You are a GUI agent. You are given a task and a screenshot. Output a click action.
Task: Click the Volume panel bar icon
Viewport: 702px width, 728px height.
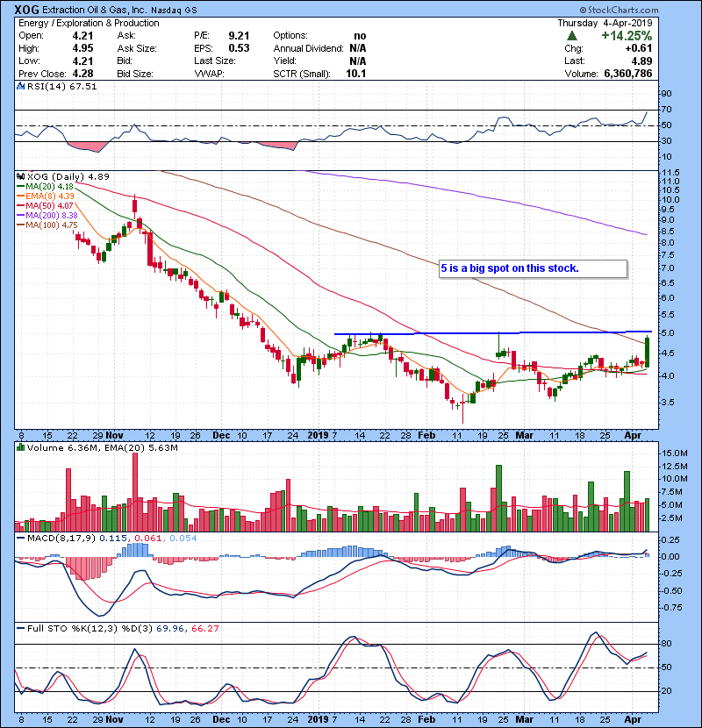(20, 447)
